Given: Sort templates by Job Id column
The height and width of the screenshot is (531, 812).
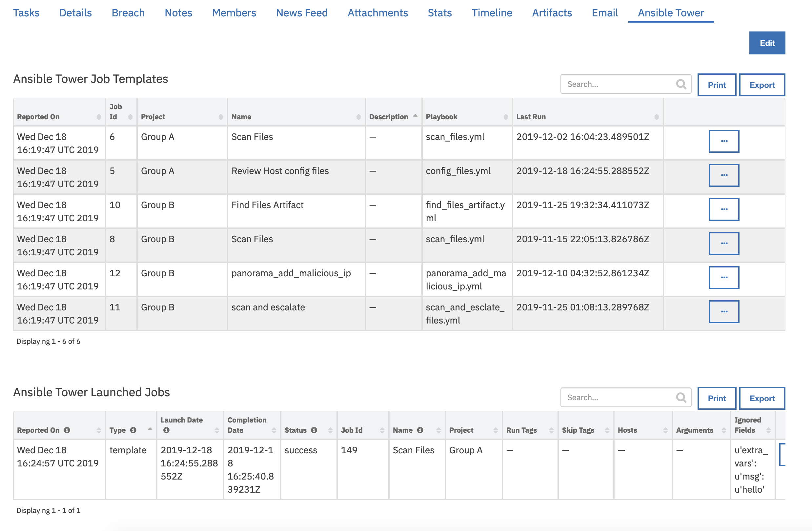Looking at the screenshot, I should tap(130, 117).
